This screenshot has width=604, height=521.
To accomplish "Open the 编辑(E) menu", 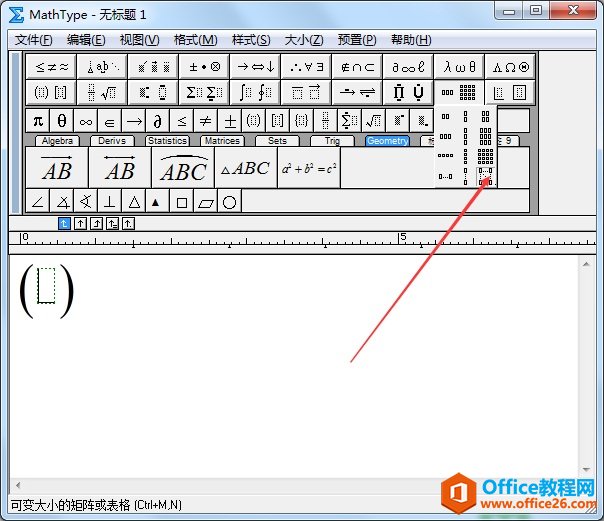I will pyautogui.click(x=86, y=40).
